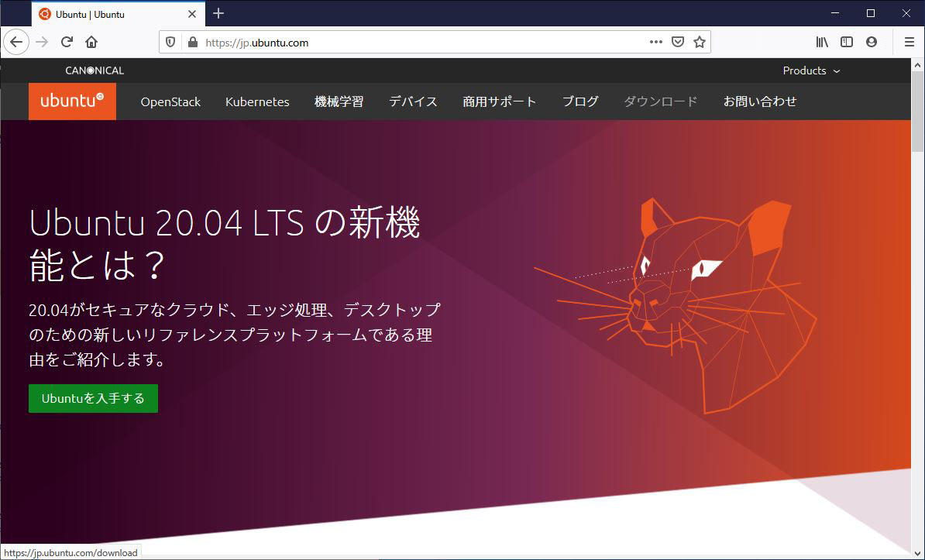Click the Canonical logo text
The image size is (925, 560).
pos(95,70)
